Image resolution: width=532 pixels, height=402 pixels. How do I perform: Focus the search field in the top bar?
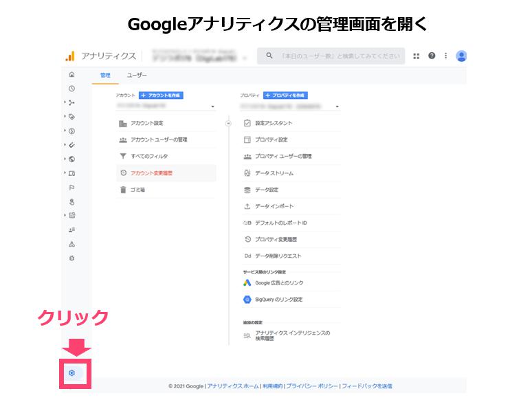(331, 56)
